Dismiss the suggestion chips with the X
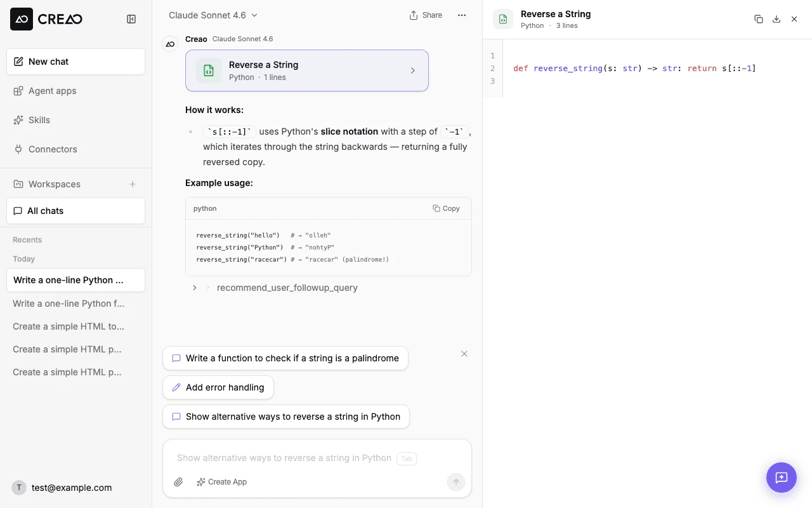The height and width of the screenshot is (508, 812). [464, 354]
